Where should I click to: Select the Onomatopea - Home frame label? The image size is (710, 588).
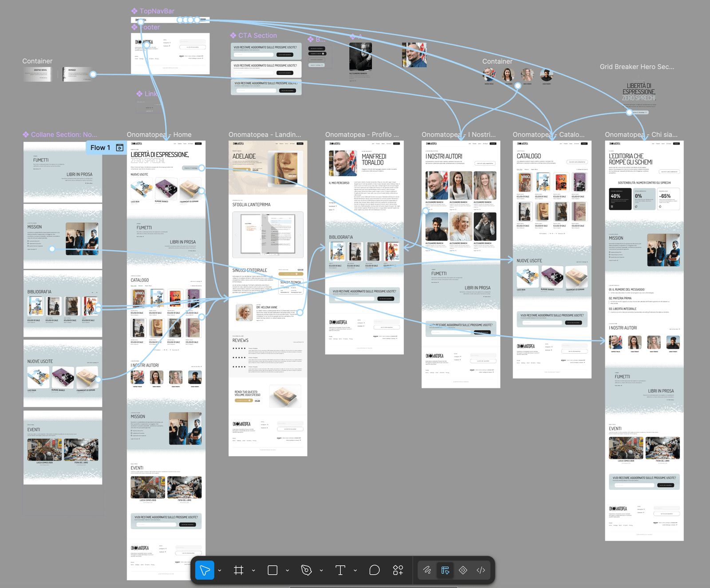(x=159, y=134)
